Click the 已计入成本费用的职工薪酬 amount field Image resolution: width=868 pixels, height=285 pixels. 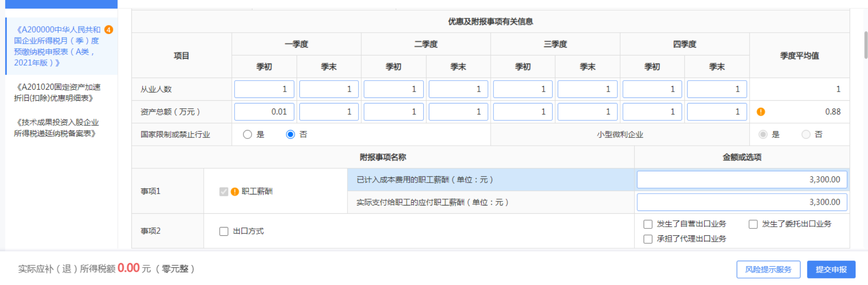coord(741,180)
